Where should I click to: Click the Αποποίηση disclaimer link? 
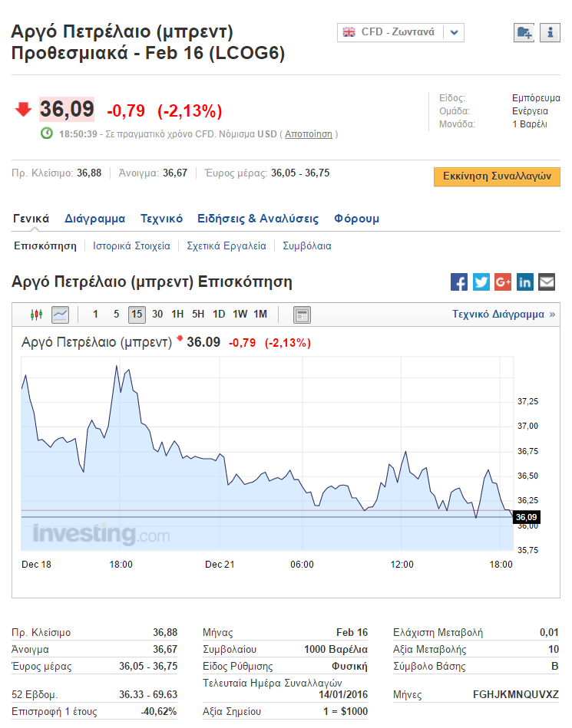pyautogui.click(x=309, y=133)
